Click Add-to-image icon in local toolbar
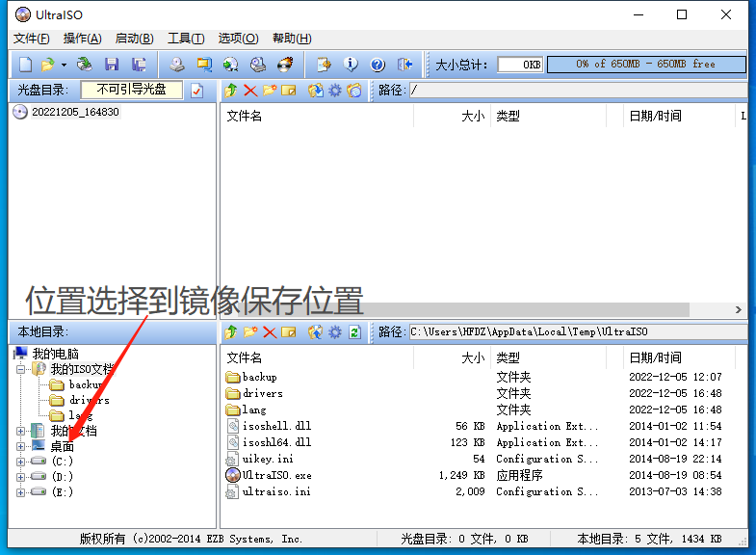This screenshot has width=756, height=555. pyautogui.click(x=316, y=331)
